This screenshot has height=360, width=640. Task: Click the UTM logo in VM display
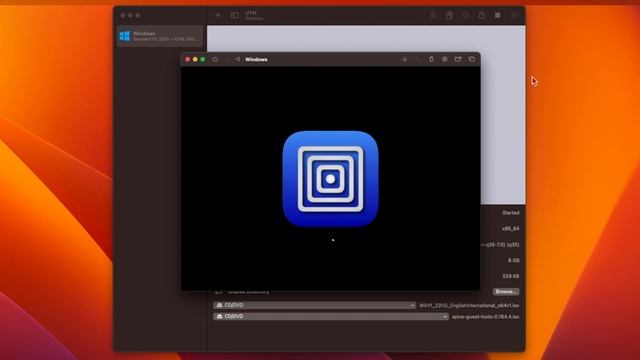(331, 179)
